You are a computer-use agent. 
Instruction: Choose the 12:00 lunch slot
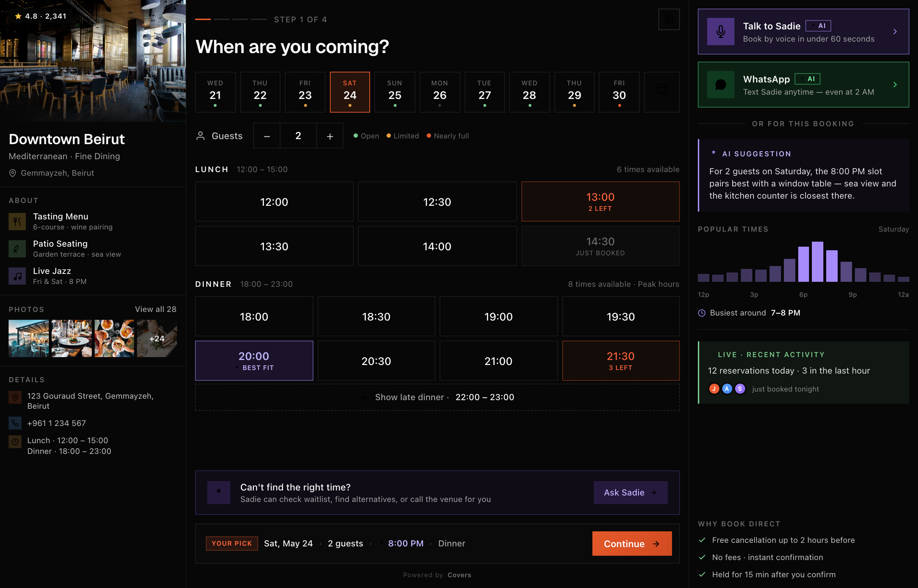tap(274, 201)
